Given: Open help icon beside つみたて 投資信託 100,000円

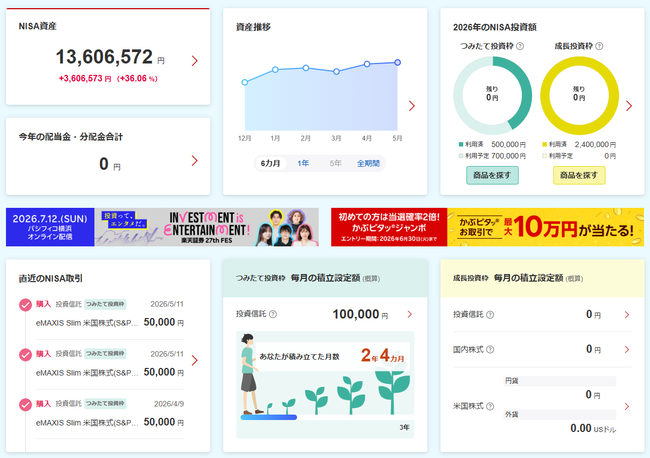Looking at the screenshot, I should click(x=273, y=314).
